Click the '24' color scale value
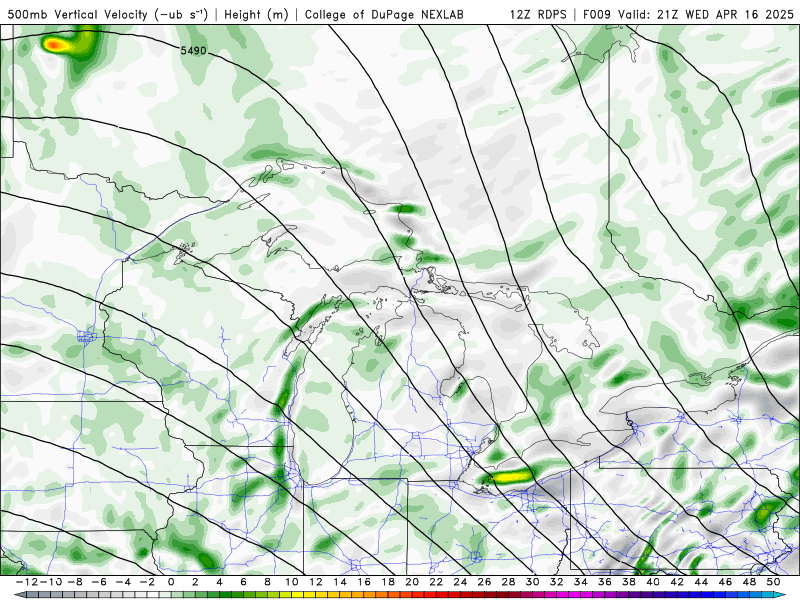Screen dimensions: 800x600 click(x=460, y=582)
